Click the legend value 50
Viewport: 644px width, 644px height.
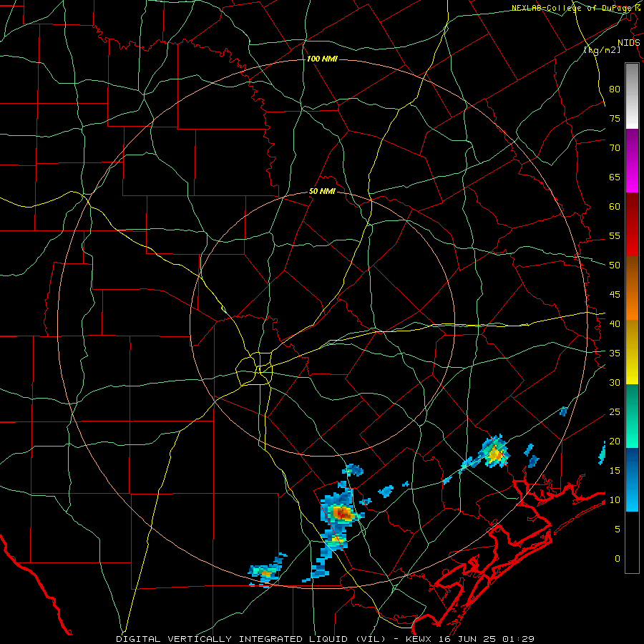click(x=615, y=265)
